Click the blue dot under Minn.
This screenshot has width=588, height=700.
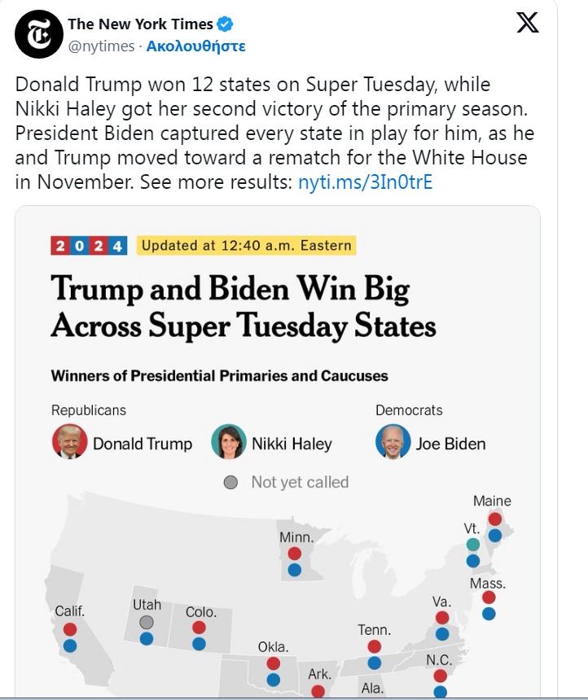pos(295,570)
